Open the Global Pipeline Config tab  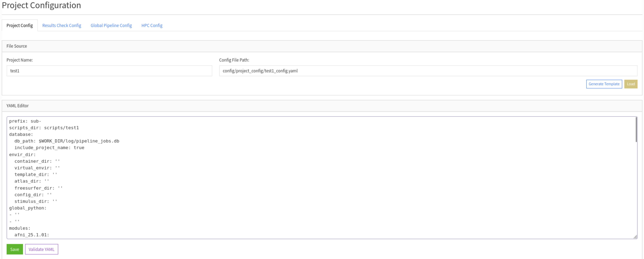pyautogui.click(x=111, y=25)
